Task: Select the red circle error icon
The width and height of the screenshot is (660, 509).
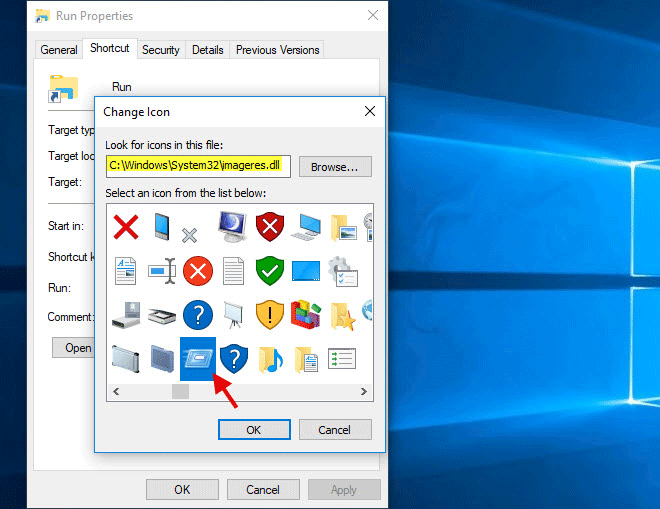Action: tap(198, 271)
